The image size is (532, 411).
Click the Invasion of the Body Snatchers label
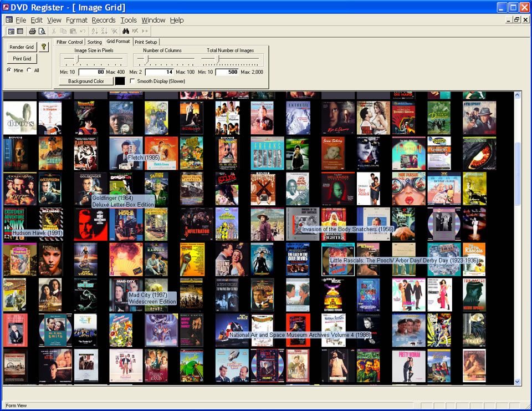tap(347, 229)
